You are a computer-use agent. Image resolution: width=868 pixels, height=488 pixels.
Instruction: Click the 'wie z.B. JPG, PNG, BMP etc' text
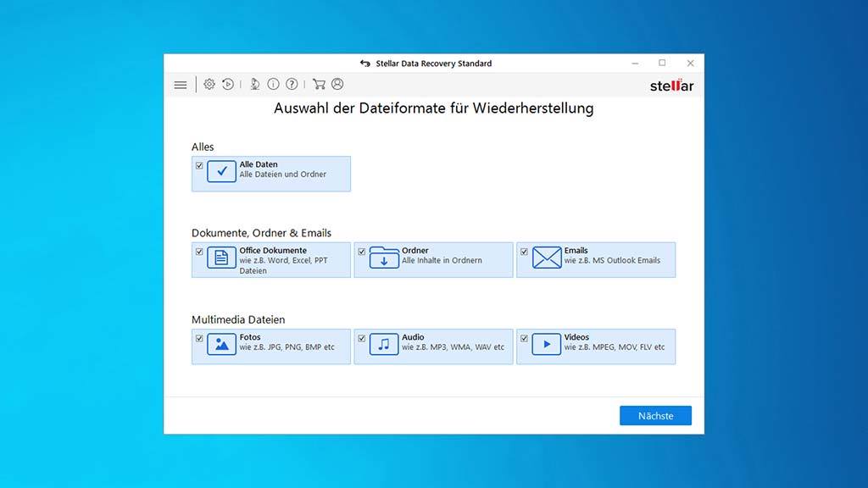[287, 347]
